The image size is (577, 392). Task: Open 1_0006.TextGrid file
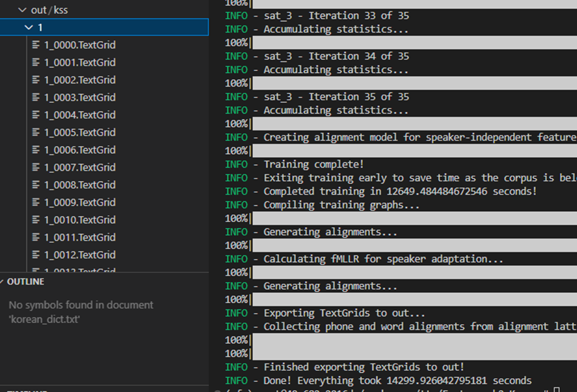[80, 150]
